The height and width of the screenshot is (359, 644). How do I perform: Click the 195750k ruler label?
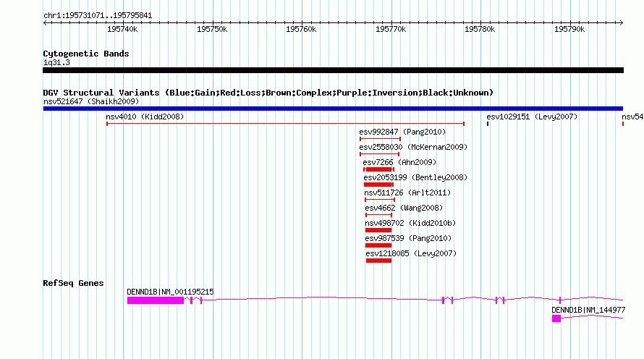pos(212,30)
